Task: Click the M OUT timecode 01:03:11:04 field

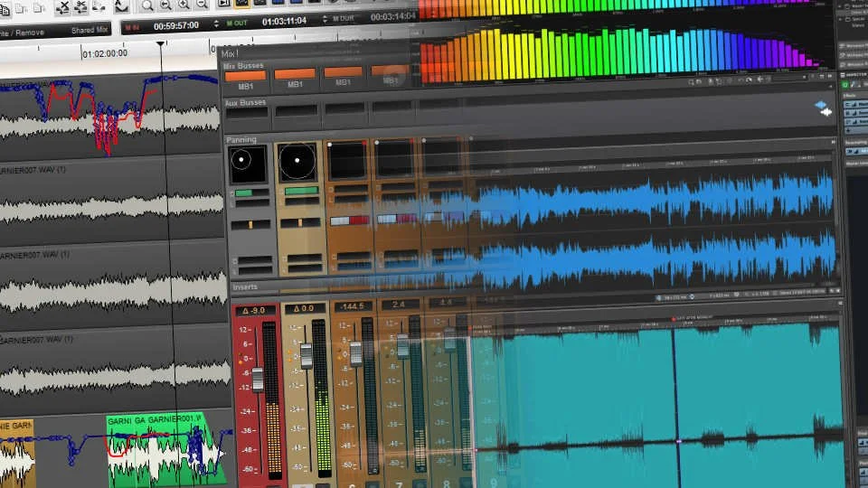Action: 284,22
